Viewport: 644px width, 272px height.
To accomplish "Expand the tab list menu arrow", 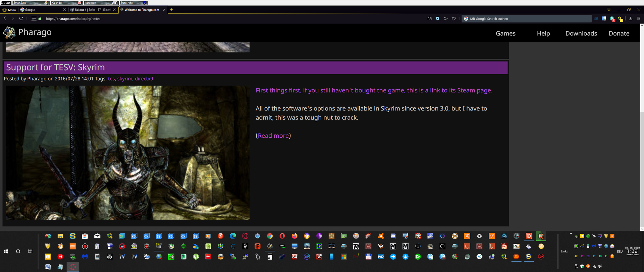I will (x=608, y=10).
